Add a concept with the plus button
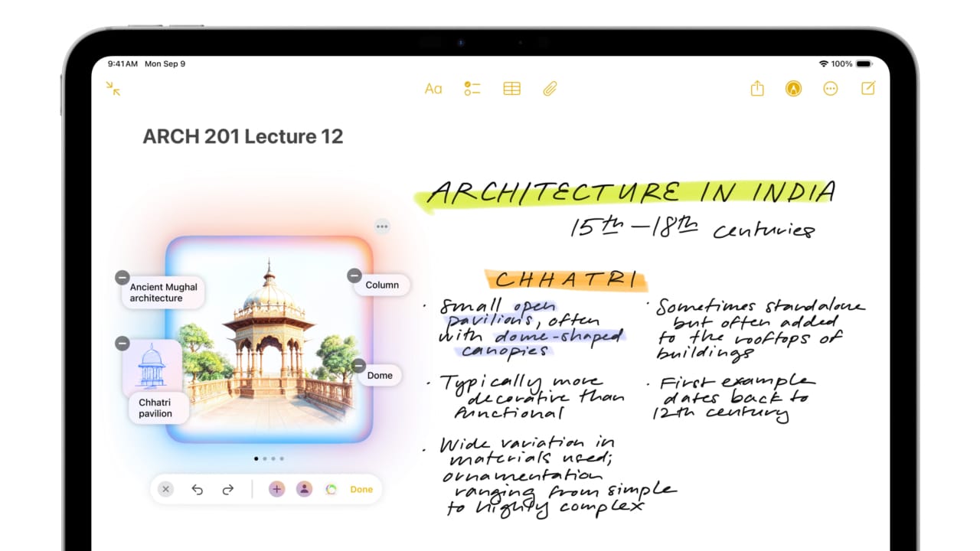 coord(276,489)
